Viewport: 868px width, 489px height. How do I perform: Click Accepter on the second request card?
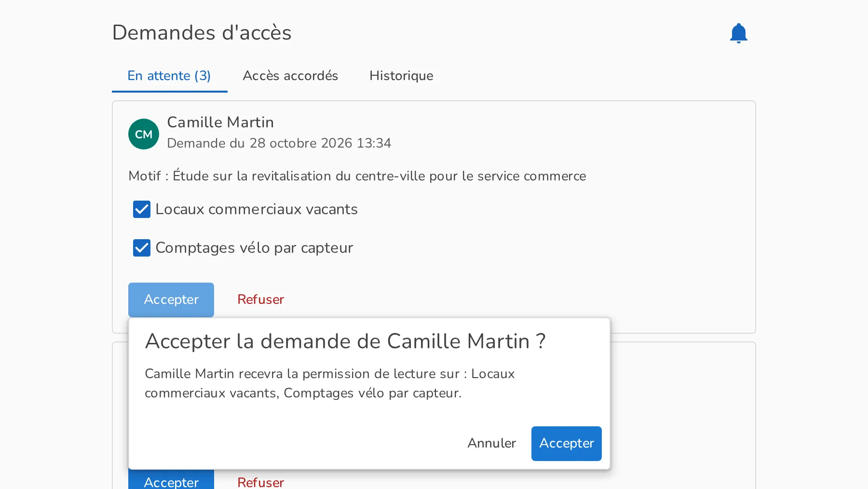point(171,480)
